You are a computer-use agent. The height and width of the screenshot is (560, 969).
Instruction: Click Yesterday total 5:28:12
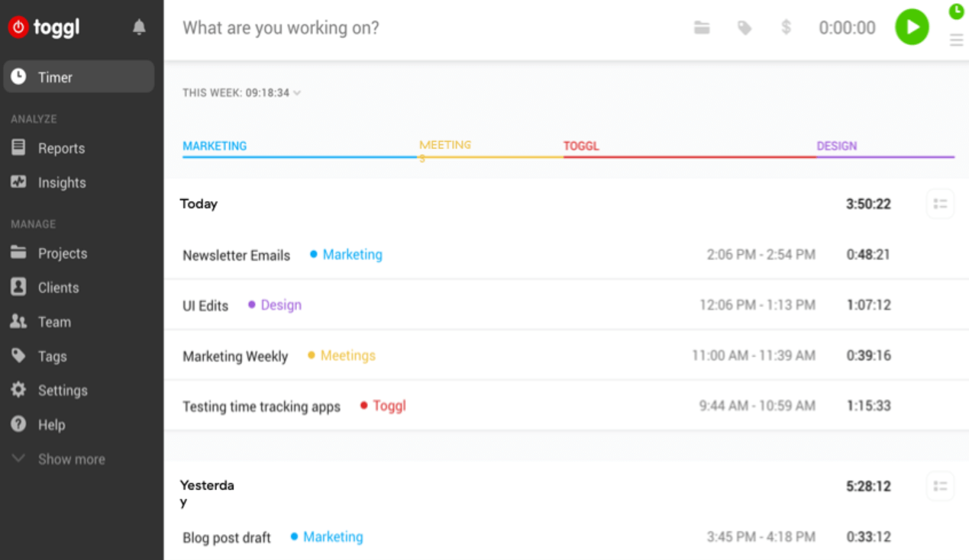pyautogui.click(x=868, y=487)
